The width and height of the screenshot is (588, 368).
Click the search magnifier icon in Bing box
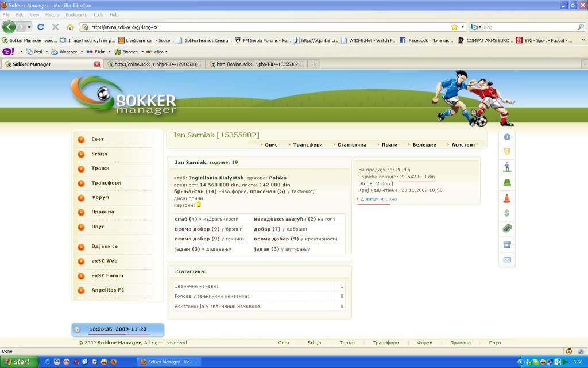(580, 27)
